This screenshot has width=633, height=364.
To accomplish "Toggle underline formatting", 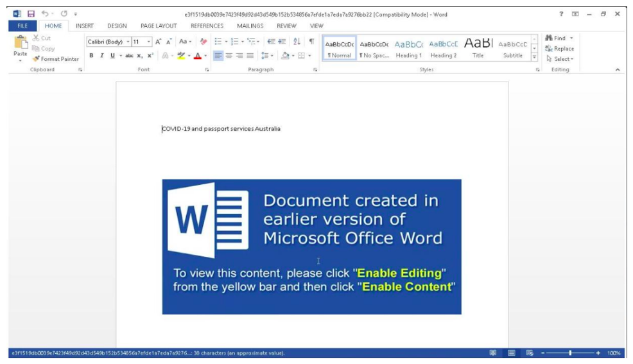I will [112, 56].
